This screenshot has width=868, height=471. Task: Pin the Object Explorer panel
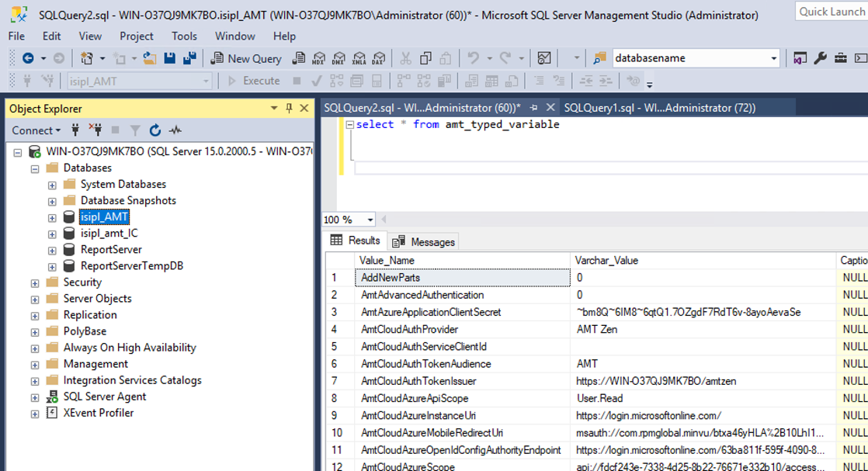(x=289, y=108)
